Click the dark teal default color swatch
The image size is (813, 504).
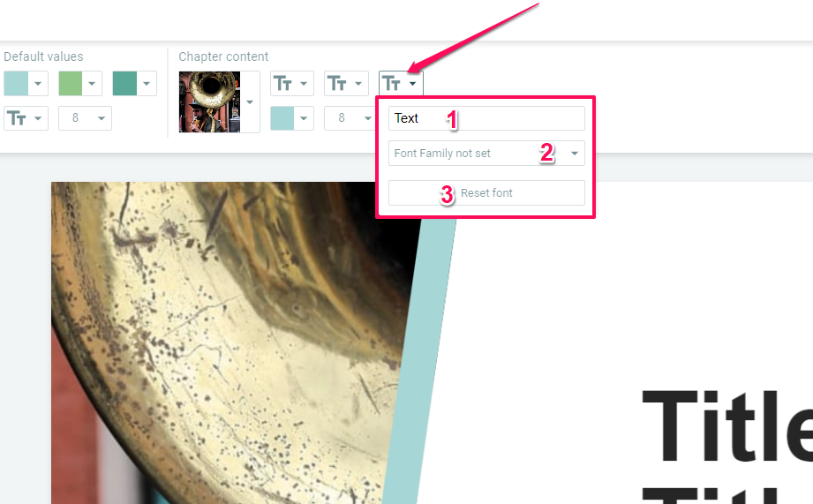pos(124,84)
